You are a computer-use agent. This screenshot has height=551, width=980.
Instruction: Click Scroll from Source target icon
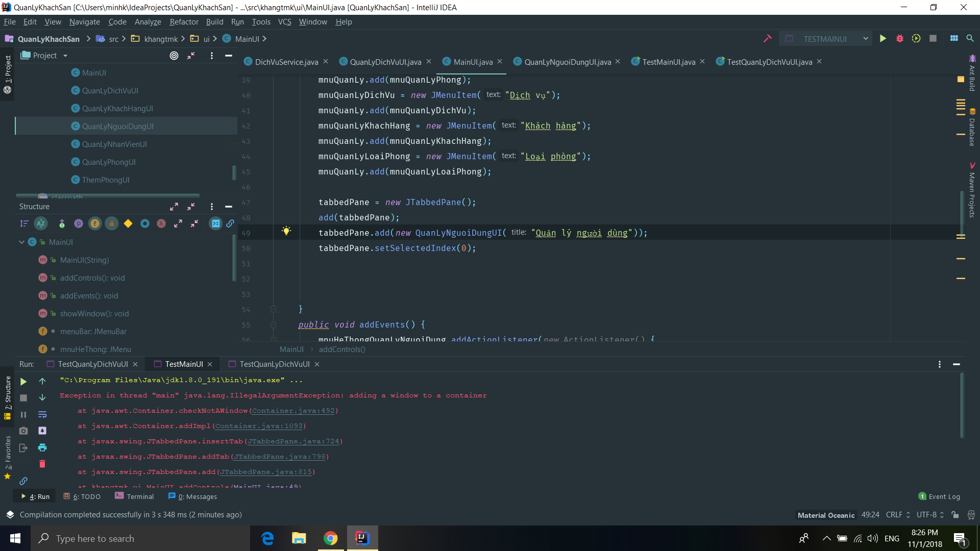(x=174, y=56)
